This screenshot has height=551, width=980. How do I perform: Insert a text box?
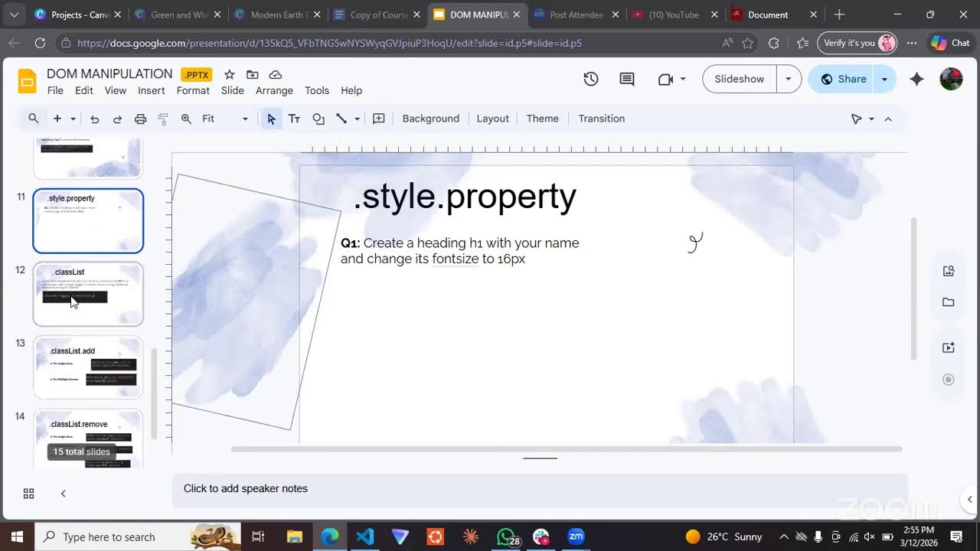point(294,119)
